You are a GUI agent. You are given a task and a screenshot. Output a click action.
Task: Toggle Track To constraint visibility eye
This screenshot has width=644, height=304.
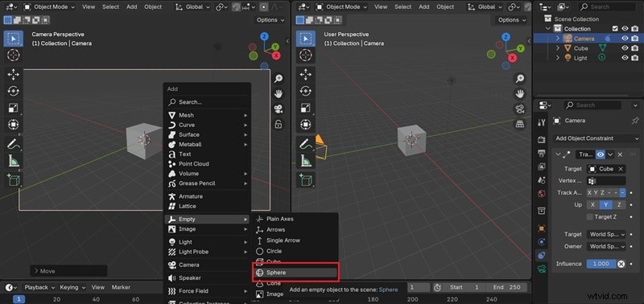click(x=601, y=154)
